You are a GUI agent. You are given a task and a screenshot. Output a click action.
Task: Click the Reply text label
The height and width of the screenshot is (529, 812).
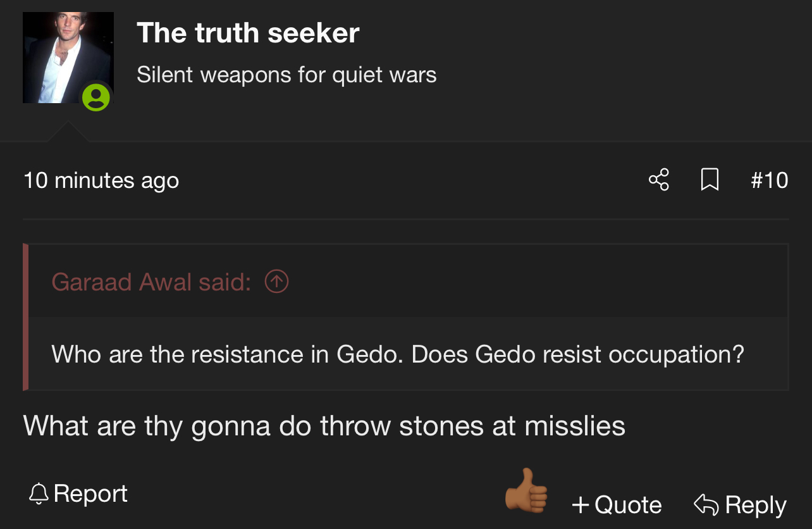[x=756, y=505]
